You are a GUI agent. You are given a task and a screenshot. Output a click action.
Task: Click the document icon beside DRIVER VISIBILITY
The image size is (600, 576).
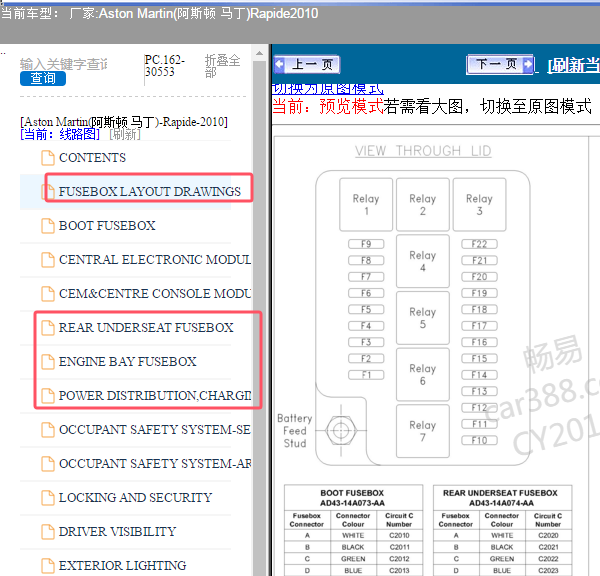tap(48, 532)
